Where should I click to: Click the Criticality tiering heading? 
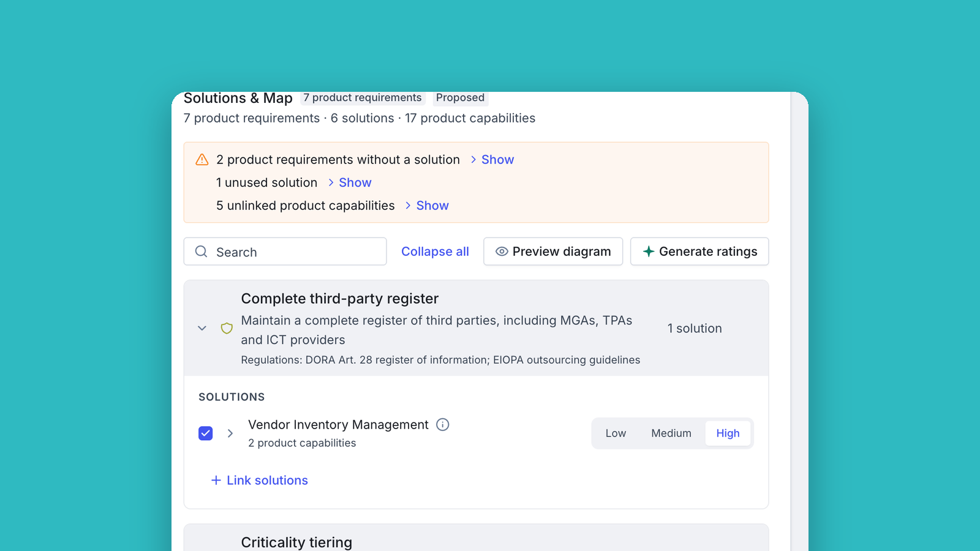coord(296,542)
